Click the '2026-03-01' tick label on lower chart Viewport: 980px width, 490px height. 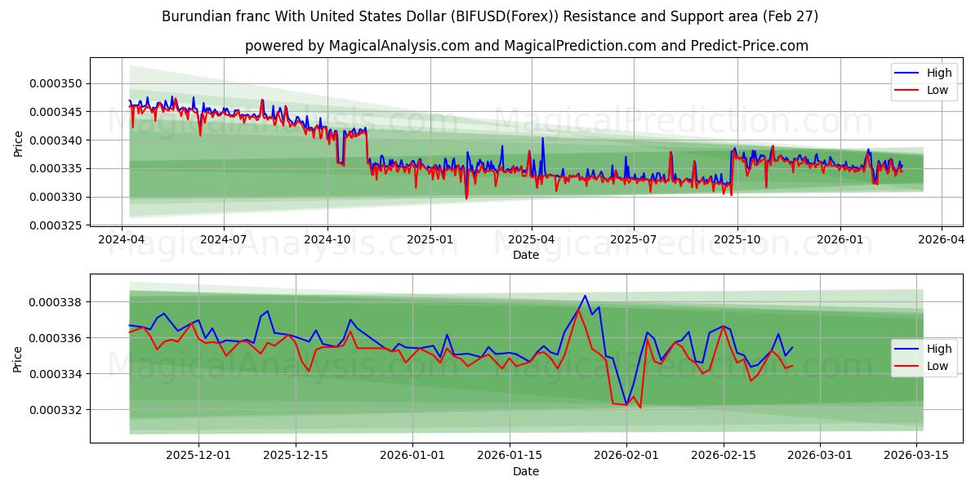(x=819, y=457)
